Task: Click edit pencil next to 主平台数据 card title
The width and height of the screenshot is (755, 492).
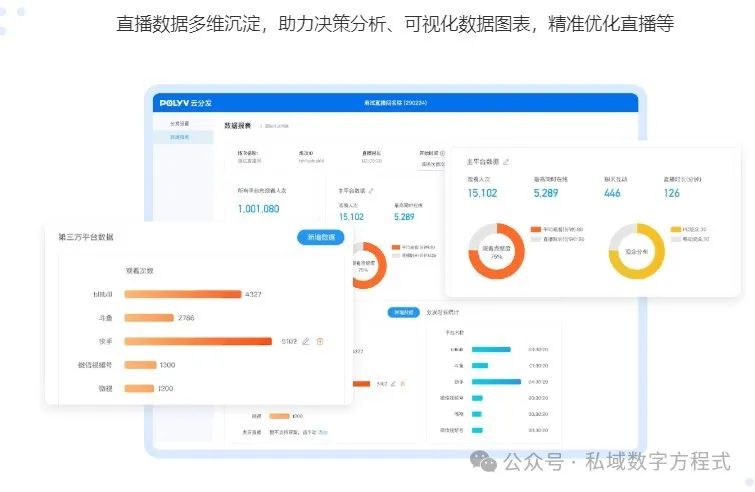Action: (507, 161)
